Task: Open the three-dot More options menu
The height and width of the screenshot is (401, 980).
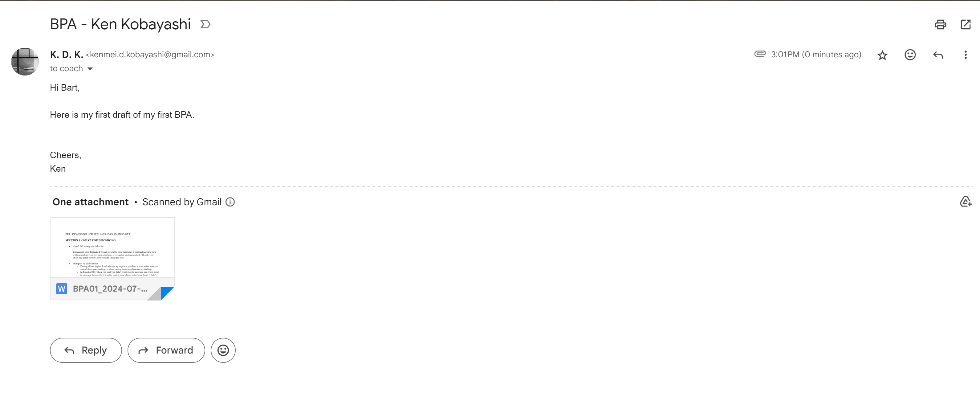Action: point(965,55)
